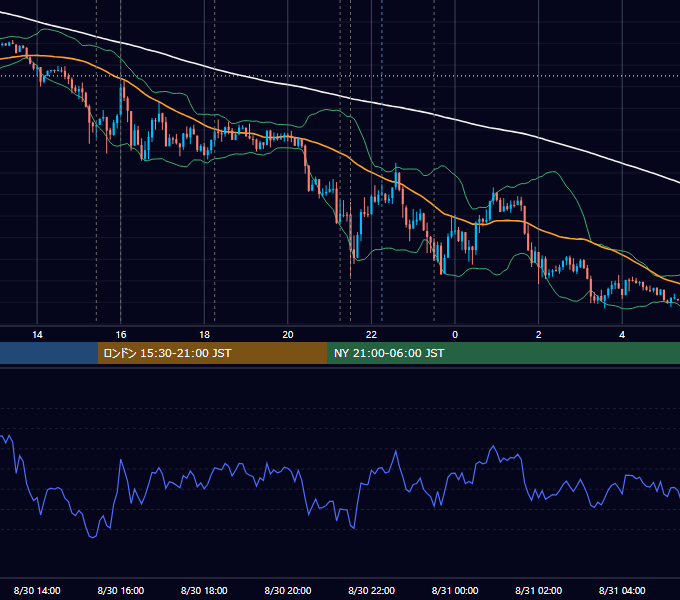Click the 8/31 02:00 time label
Screen dimensions: 680x600
pyautogui.click(x=539, y=590)
